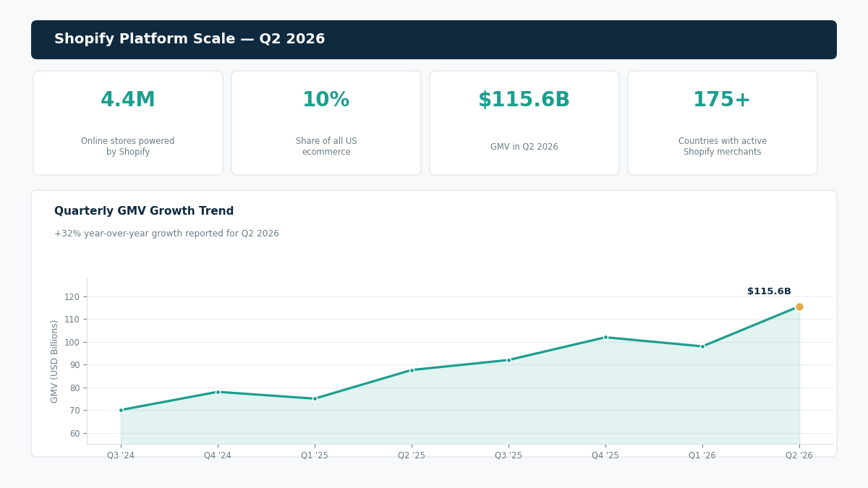Click the Q4 '25 x-axis label
The height and width of the screenshot is (488, 868).
(x=605, y=455)
